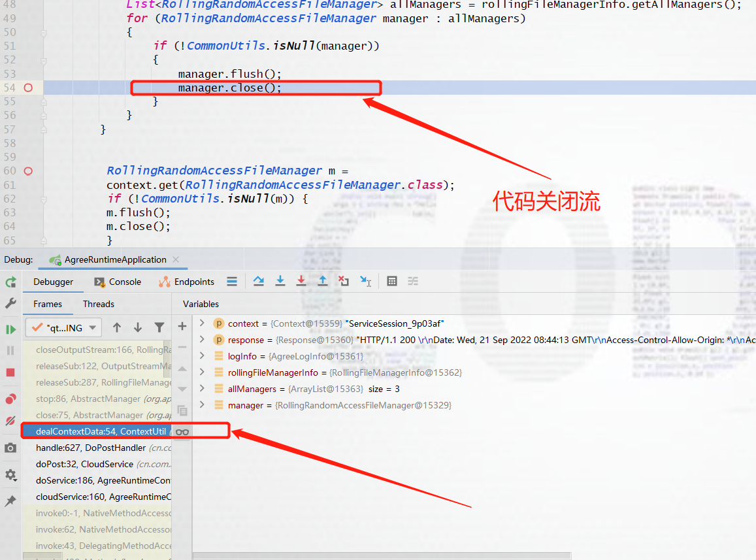The image size is (756, 560).
Task: Click the Run to Cursor icon
Action: [x=366, y=281]
